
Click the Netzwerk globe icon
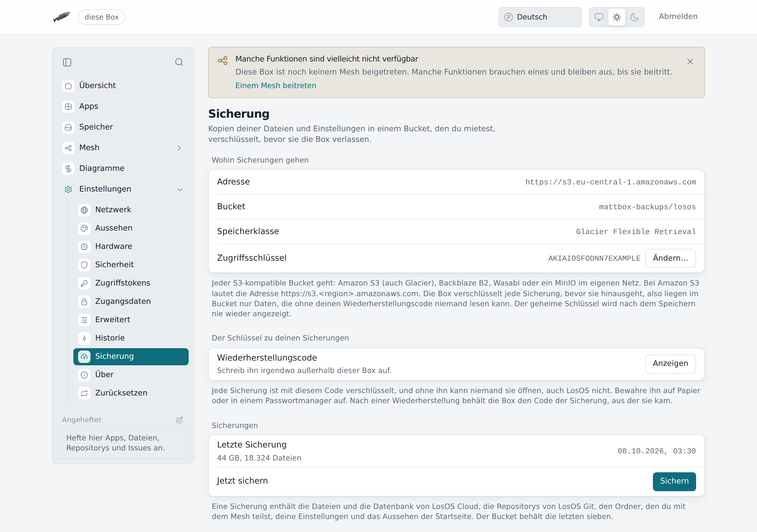pyautogui.click(x=84, y=210)
